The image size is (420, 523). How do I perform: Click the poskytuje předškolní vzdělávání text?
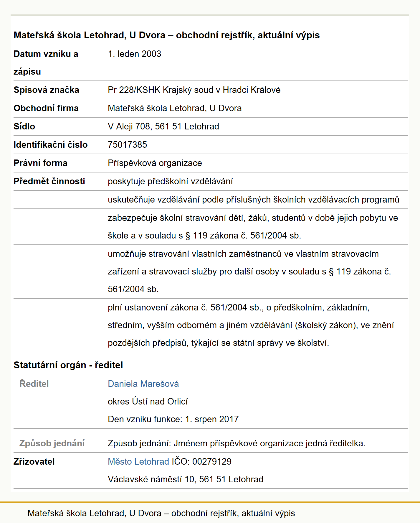[170, 181]
